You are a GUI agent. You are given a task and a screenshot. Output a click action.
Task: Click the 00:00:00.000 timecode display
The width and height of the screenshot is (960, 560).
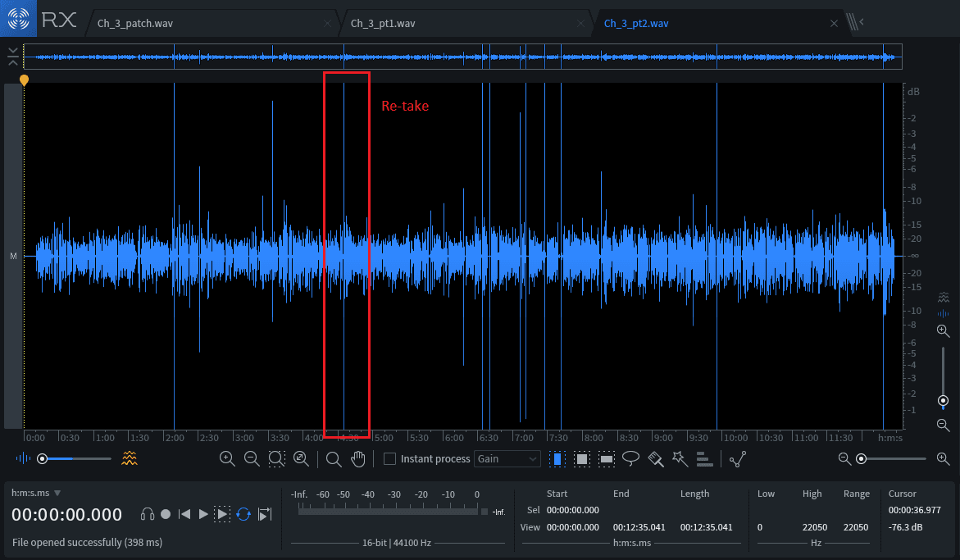(66, 515)
